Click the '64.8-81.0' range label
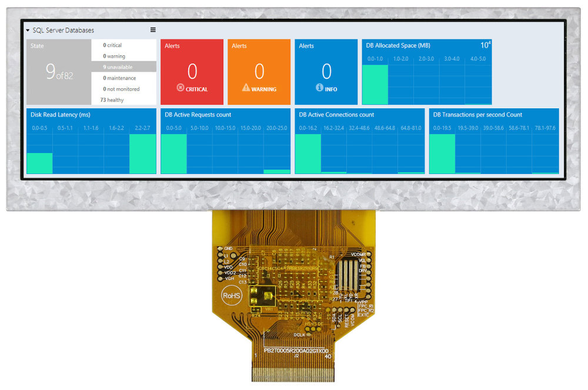 coord(411,128)
